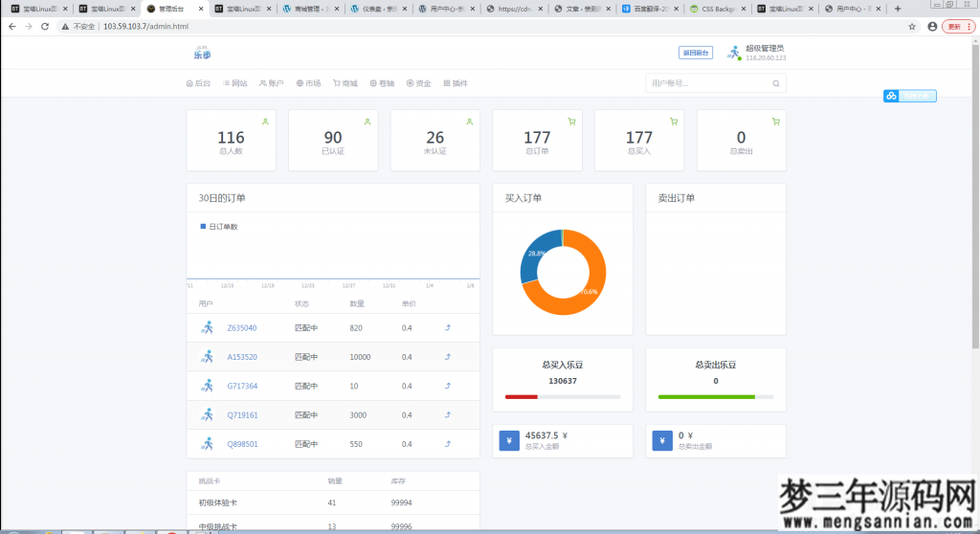Screen dimensions: 980x534
Task: Click the 返回前台 button
Action: point(695,53)
